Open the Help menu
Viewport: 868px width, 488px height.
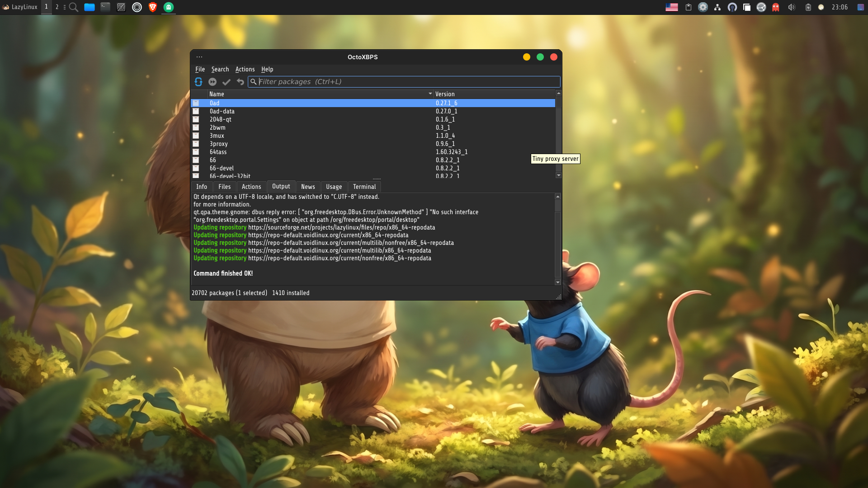[267, 69]
